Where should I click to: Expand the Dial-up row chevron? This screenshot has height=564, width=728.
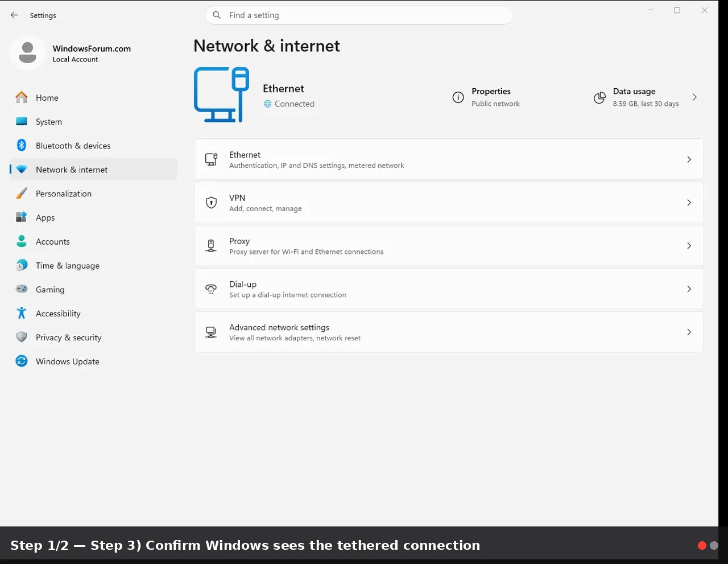click(689, 289)
